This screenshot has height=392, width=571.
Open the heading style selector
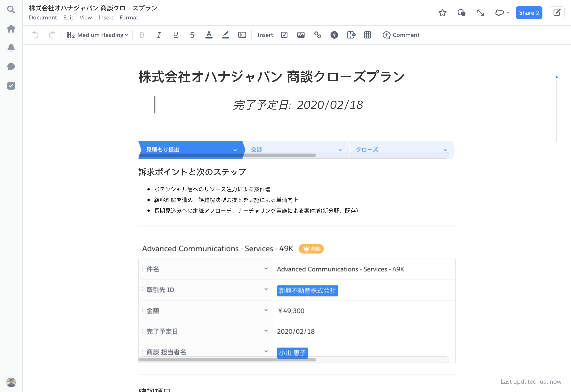pyautogui.click(x=98, y=35)
